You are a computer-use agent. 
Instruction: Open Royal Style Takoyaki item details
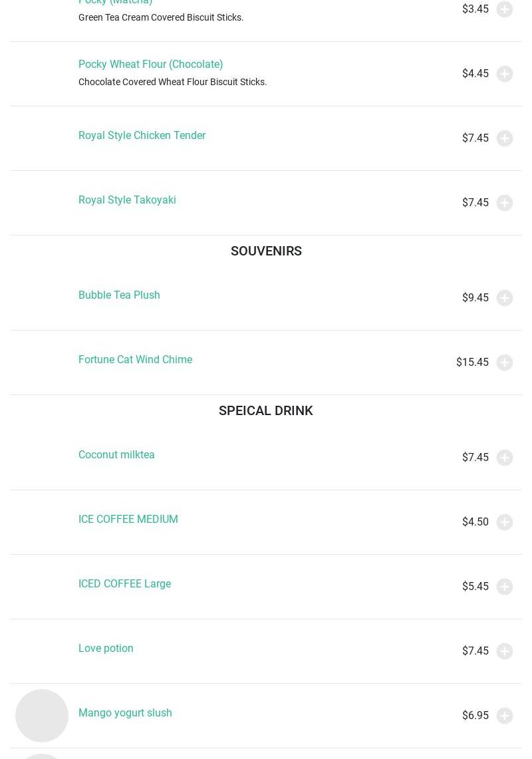[x=127, y=200]
